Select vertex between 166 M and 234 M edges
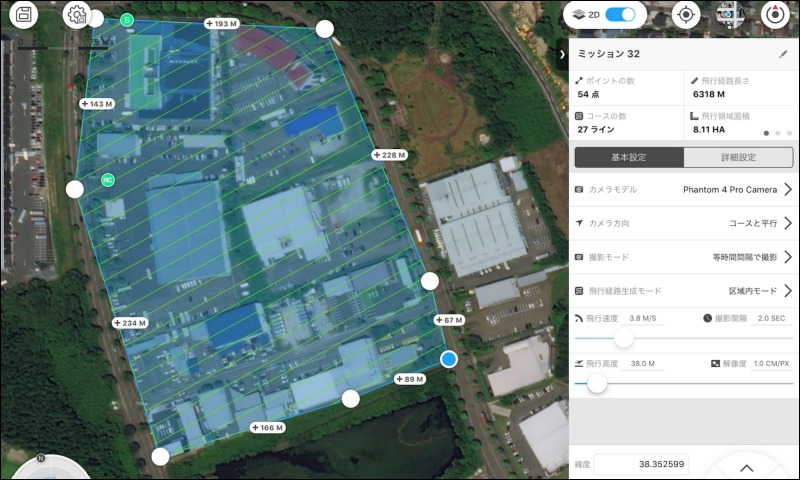Image resolution: width=800 pixels, height=480 pixels. [x=160, y=457]
